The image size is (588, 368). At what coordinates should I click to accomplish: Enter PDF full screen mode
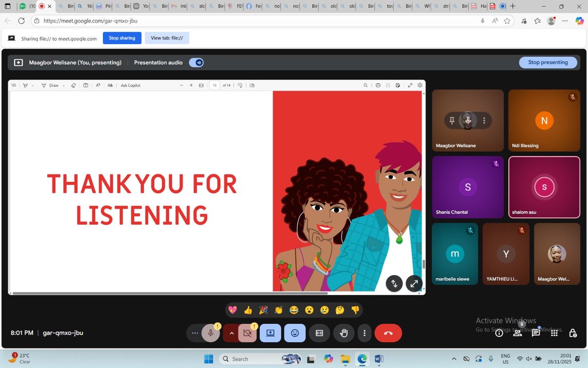coord(410,85)
